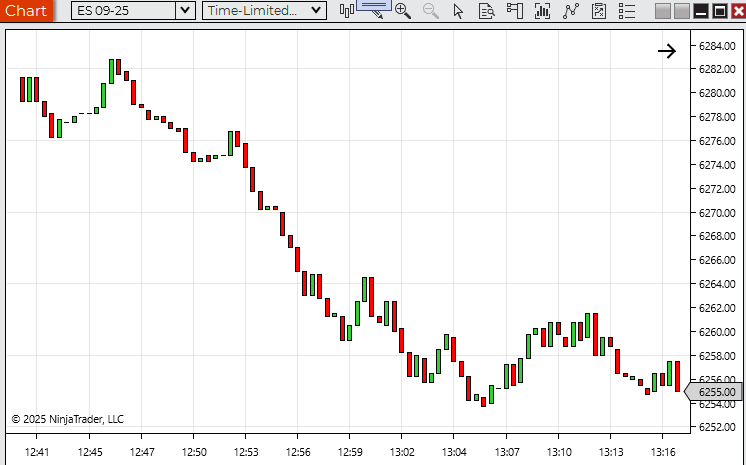Click the 6255.00 current price marker

[x=714, y=392]
